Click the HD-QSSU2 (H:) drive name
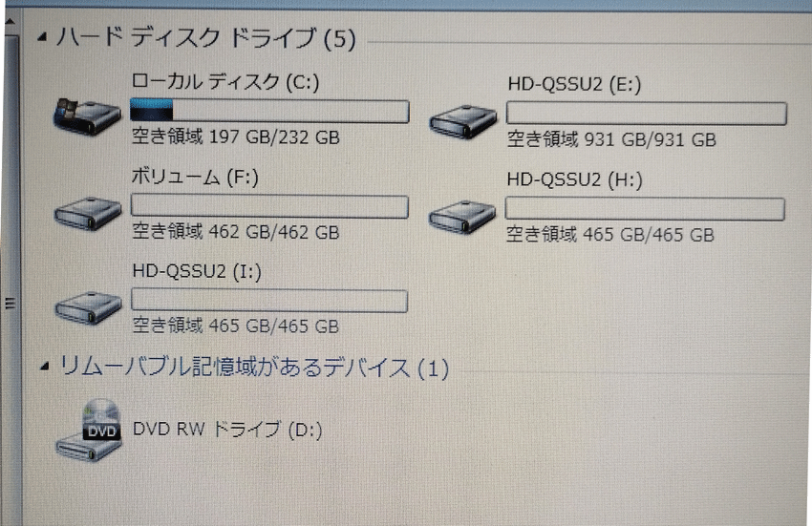The width and height of the screenshot is (812, 526). (x=574, y=179)
